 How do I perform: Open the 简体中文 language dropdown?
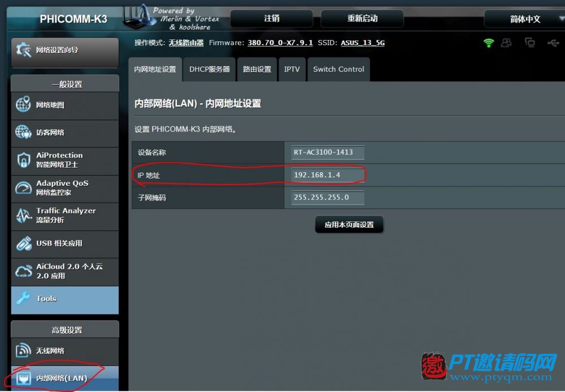525,19
